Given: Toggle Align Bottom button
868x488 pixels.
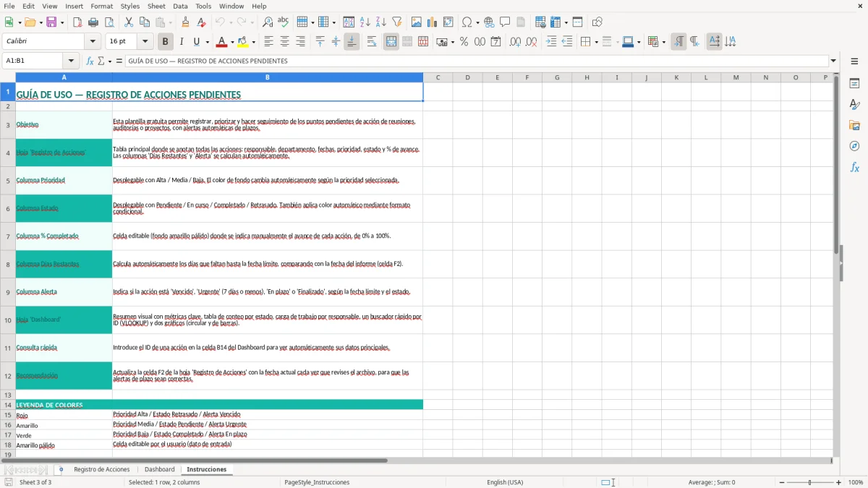Looking at the screenshot, I should (x=352, y=42).
